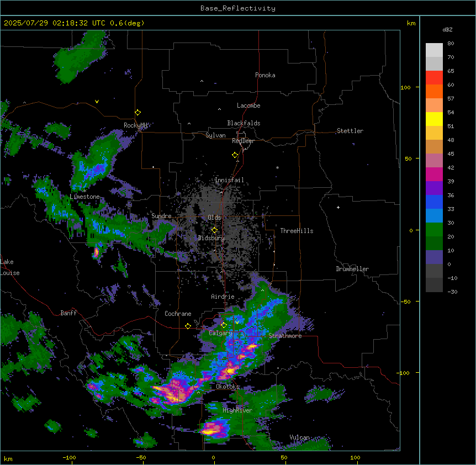Click the yellow diamond marker below Cochrane

(x=188, y=326)
